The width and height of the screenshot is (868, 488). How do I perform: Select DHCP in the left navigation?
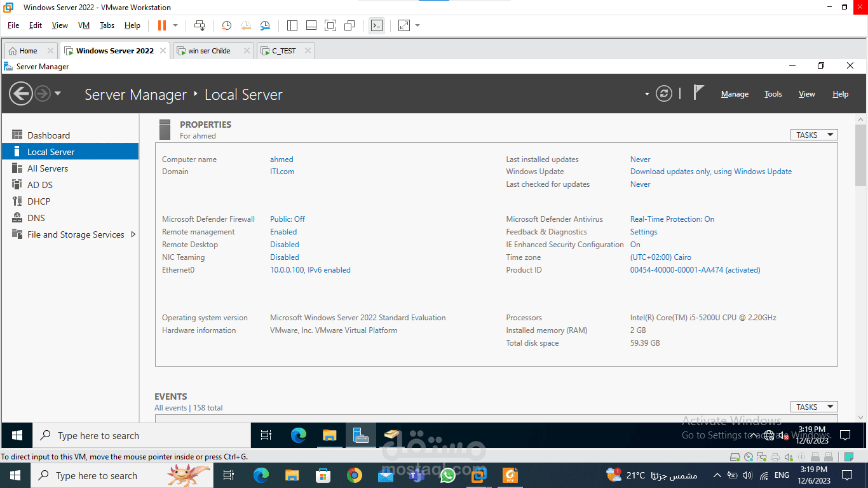(70, 201)
